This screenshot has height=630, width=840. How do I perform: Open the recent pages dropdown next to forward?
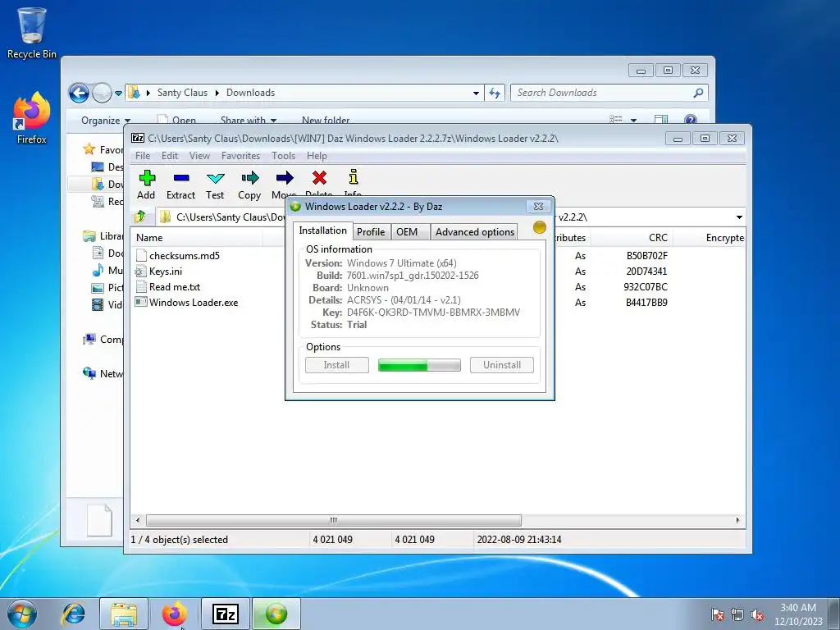[118, 94]
